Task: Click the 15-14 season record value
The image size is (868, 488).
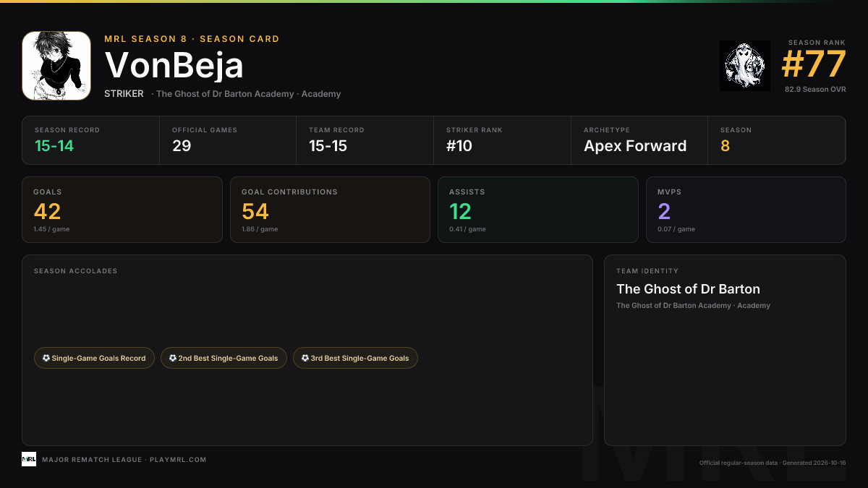Action: (x=54, y=146)
